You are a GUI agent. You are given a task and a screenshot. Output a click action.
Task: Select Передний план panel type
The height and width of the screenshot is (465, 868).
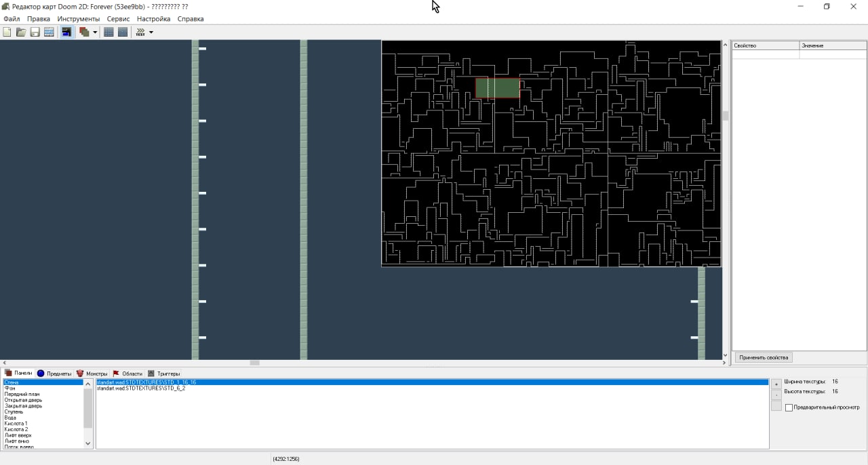(43, 394)
